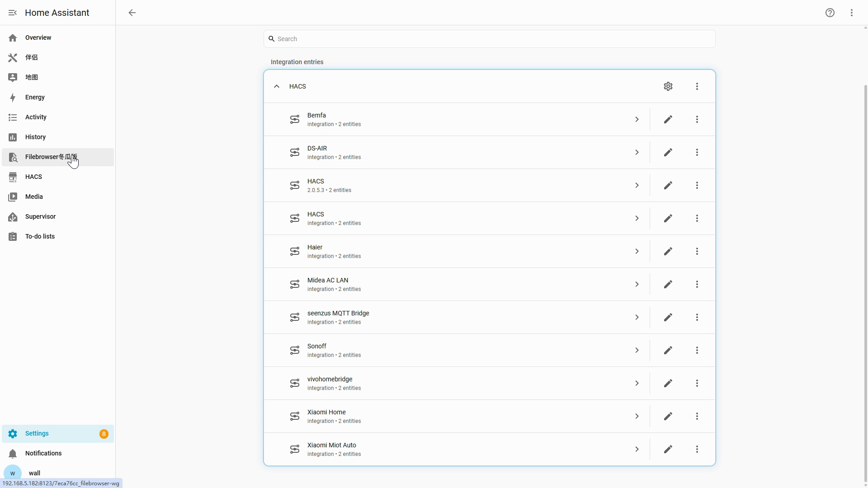Open the three-dot menu on the HACS row labelled integration
868x488 pixels.
(697, 218)
